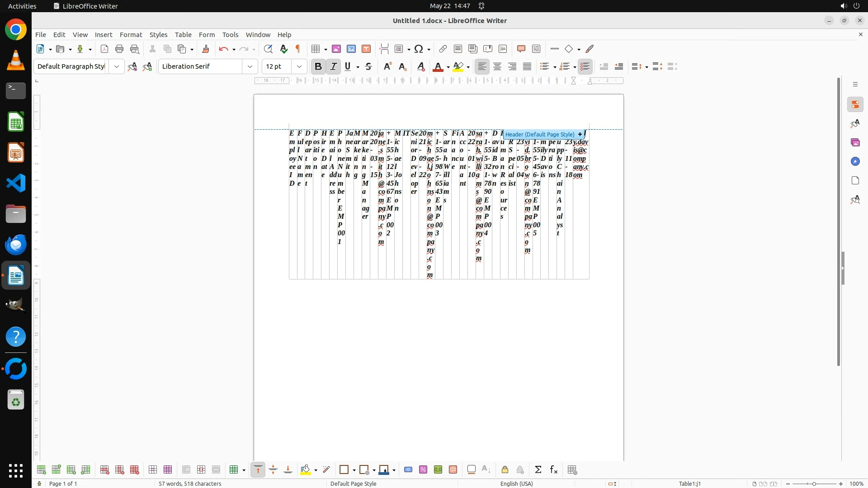The width and height of the screenshot is (868, 488).
Task: Open sidebar Gallery panel icon
Action: [855, 142]
